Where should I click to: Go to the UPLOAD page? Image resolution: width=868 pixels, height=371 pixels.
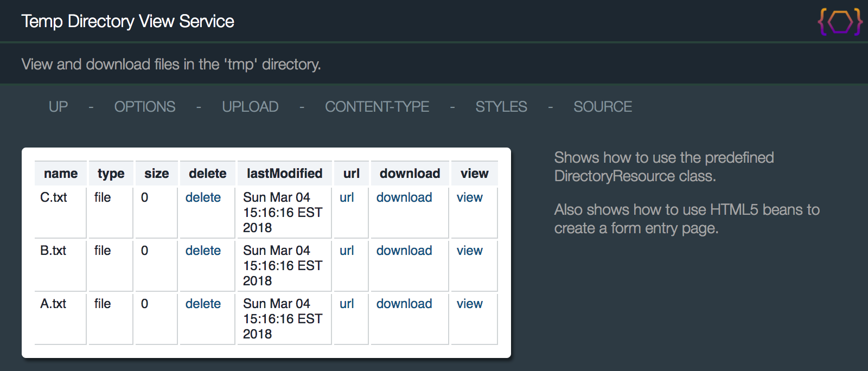(250, 107)
